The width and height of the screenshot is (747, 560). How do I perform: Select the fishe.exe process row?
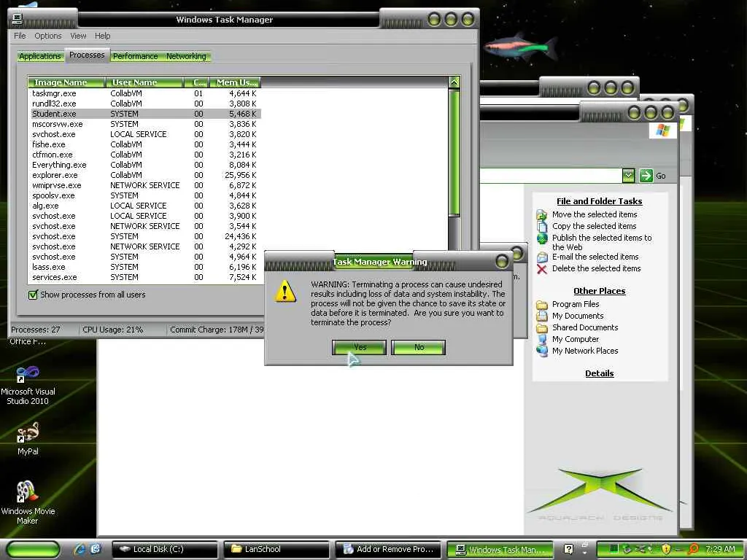coord(144,144)
